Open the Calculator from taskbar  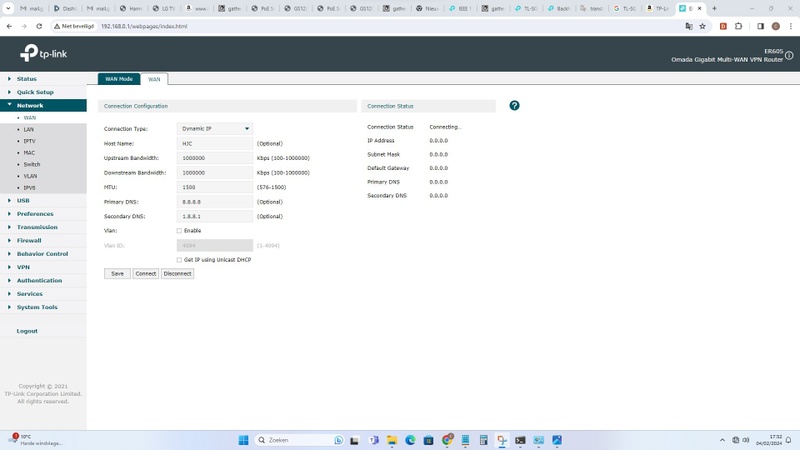(484, 440)
